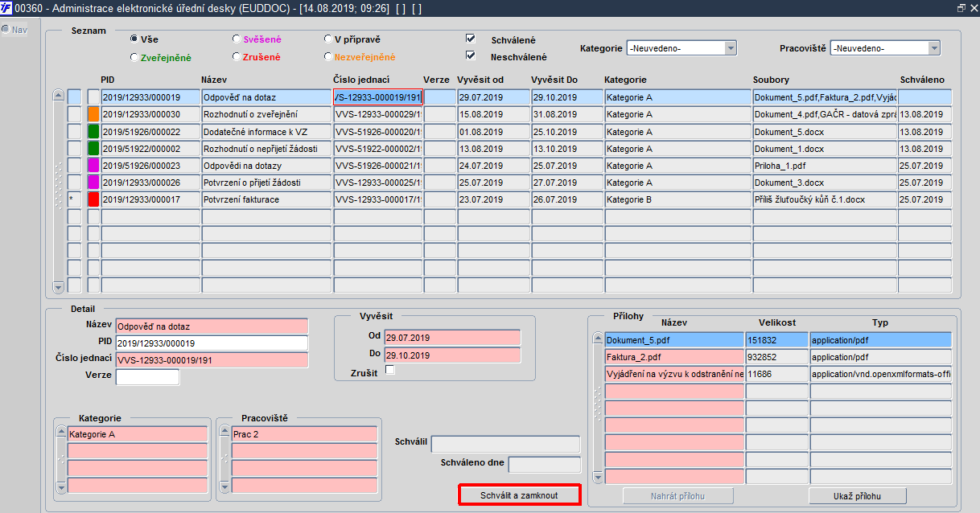This screenshot has height=513, width=980.
Task: Click Kategorie A entry in Detail Kategorie list
Action: [x=139, y=434]
